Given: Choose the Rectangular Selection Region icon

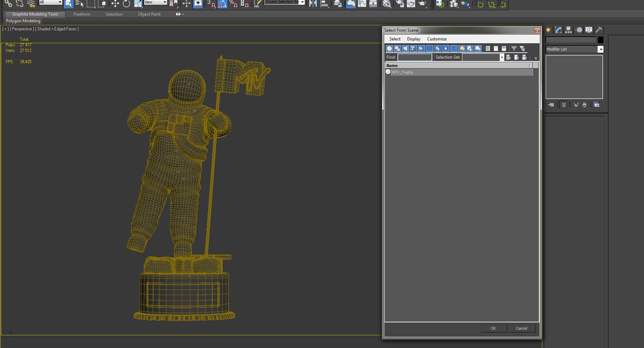Looking at the screenshot, I should point(91,4).
